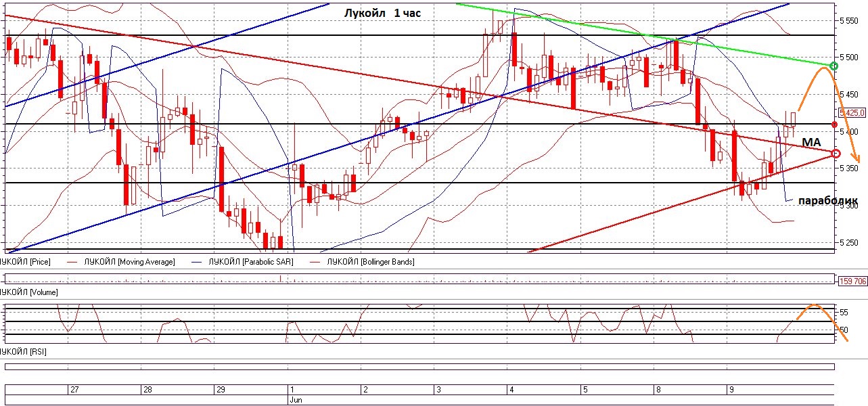Image resolution: width=868 pixels, height=406 pixels.
Task: Click date 5 on the time axis
Action: [585, 390]
